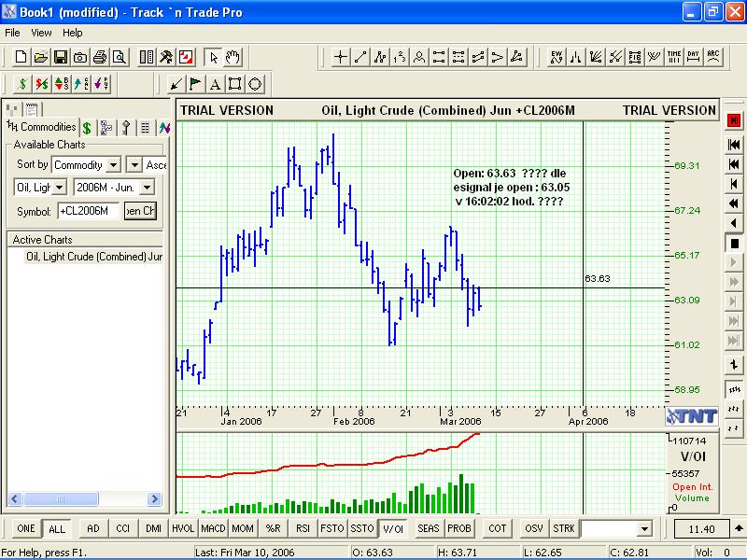747x560 pixels.
Task: Open the hammer settings tool icon
Action: click(x=166, y=58)
